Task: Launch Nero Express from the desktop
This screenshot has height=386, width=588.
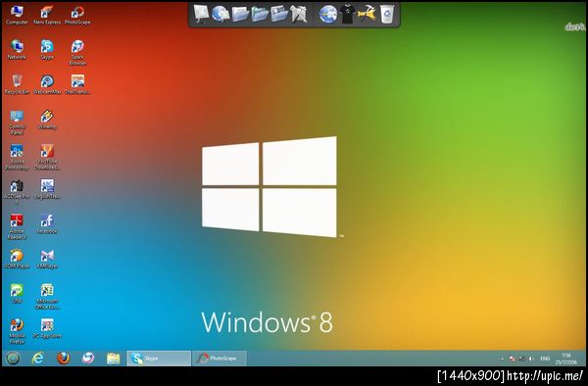Action: tap(47, 15)
